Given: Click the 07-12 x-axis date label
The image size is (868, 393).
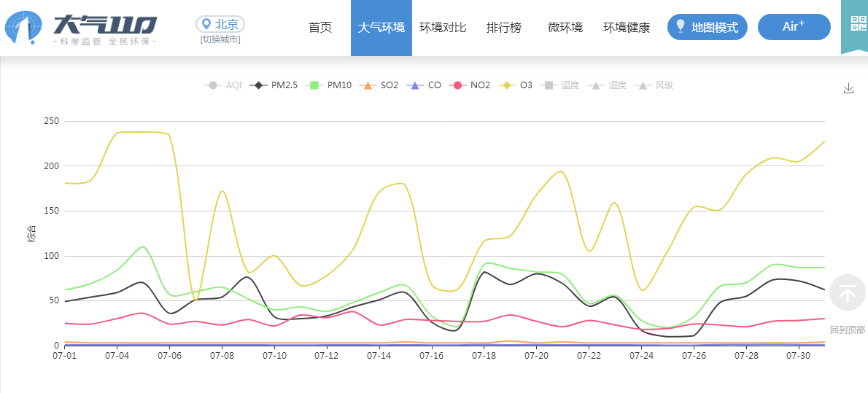Looking at the screenshot, I should pos(327,355).
